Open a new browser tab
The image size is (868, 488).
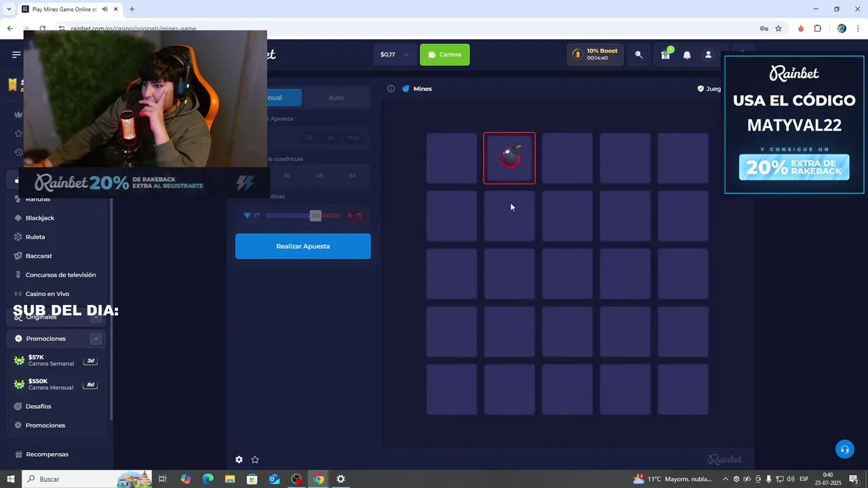pos(132,9)
